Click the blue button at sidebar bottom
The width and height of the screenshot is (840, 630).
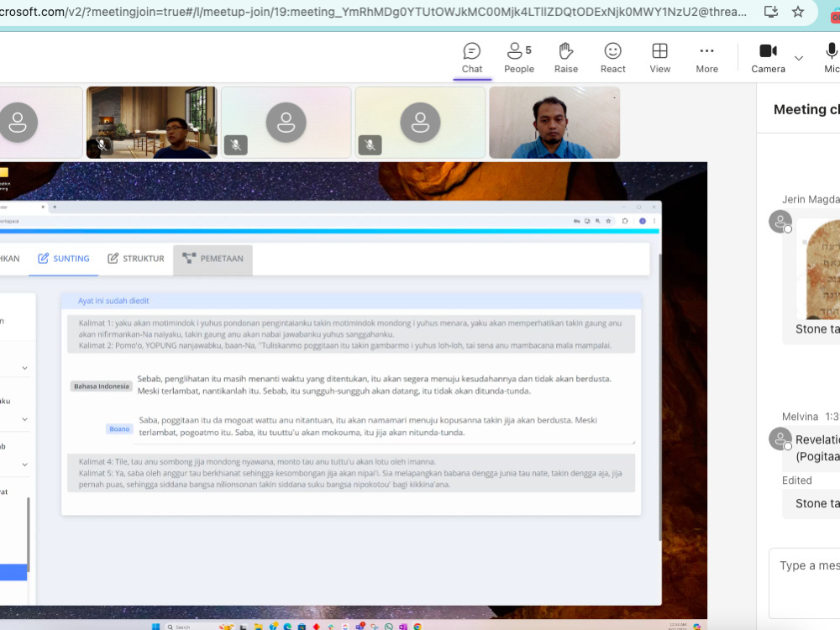[13, 572]
